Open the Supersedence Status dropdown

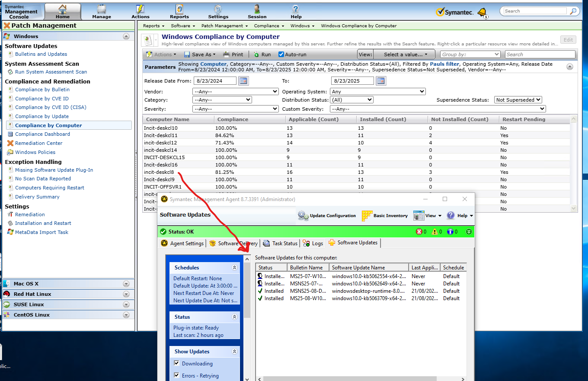pos(518,100)
